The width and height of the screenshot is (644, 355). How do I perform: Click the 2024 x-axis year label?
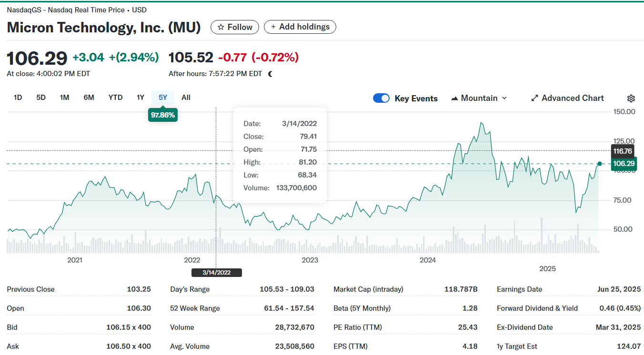(428, 260)
